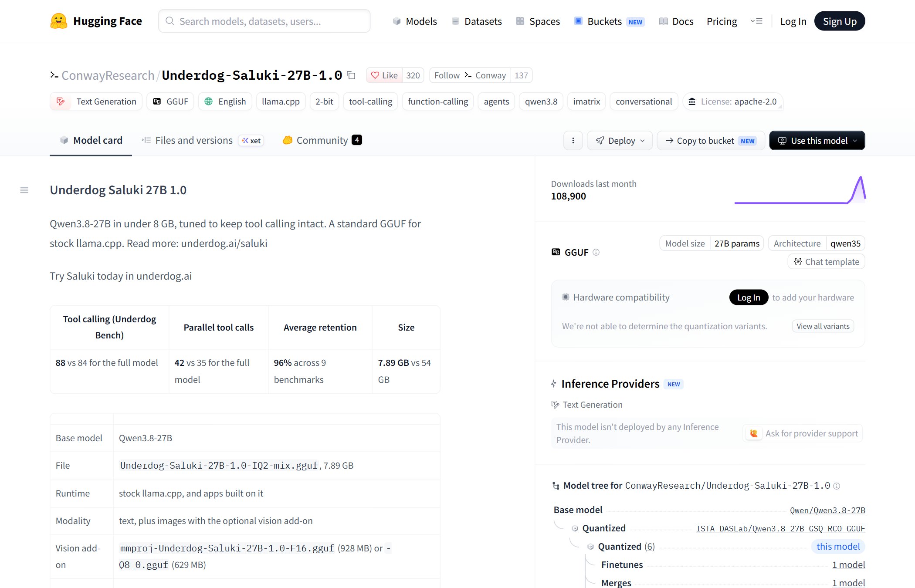This screenshot has height=588, width=915.
Task: Click Log In in the header
Action: 793,21
